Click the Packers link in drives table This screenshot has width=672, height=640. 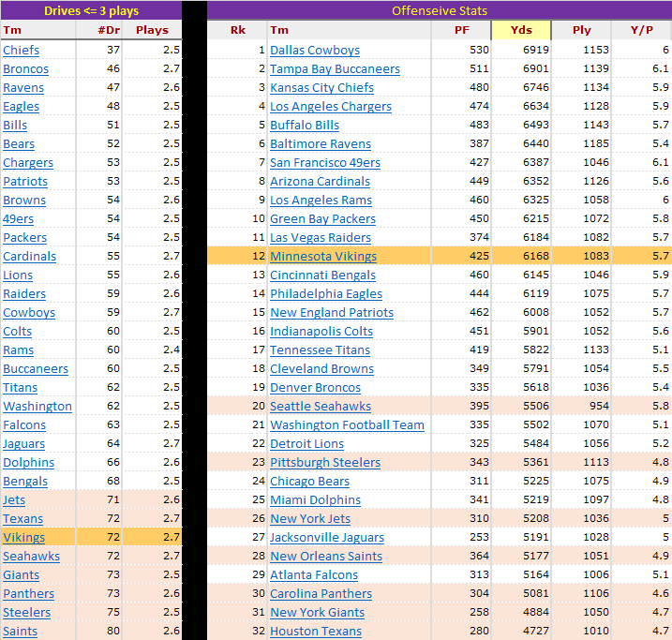tap(25, 238)
